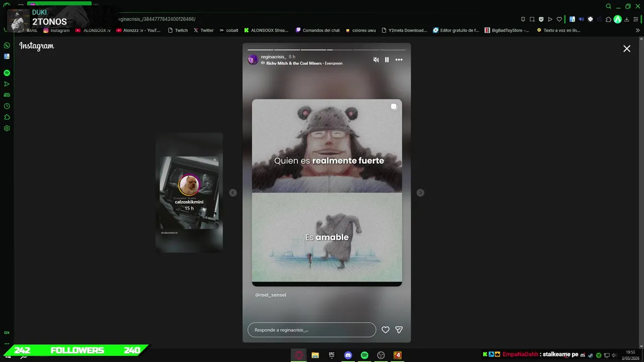Open the shared post image in the story
This screenshot has width=644, height=362.
[327, 193]
